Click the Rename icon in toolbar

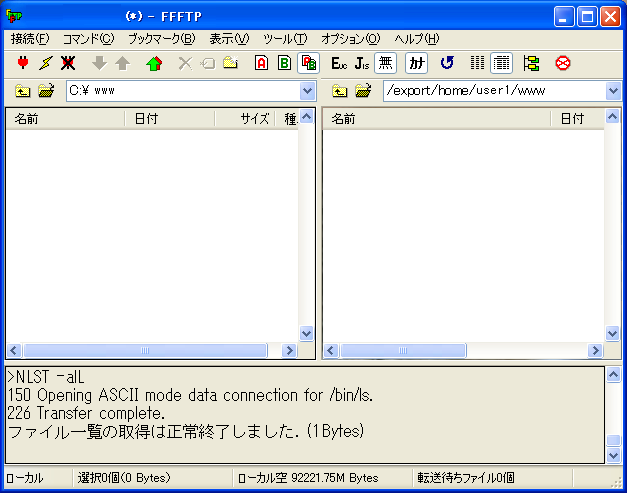(208, 63)
